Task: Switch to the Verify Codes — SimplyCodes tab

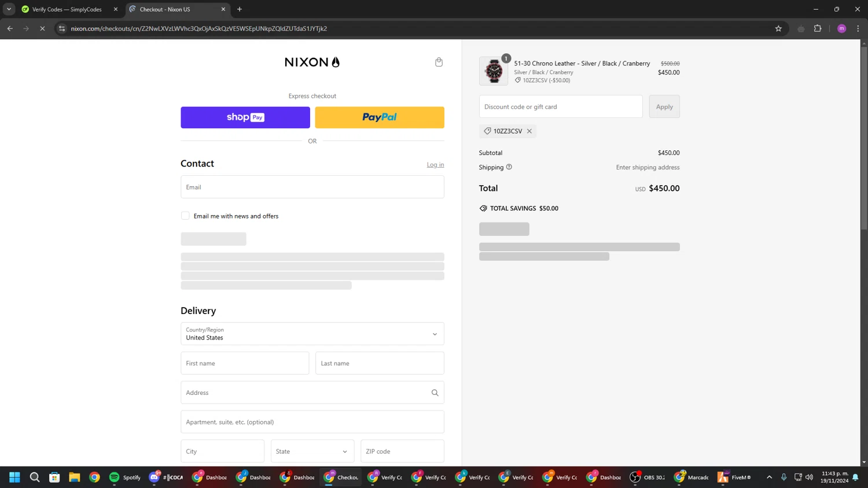Action: pos(67,9)
